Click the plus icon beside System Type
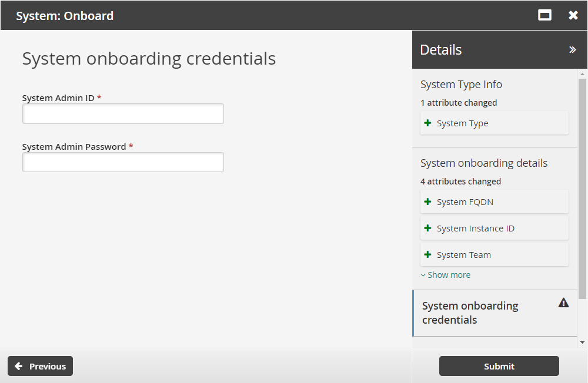The width and height of the screenshot is (588, 383). pyautogui.click(x=428, y=123)
